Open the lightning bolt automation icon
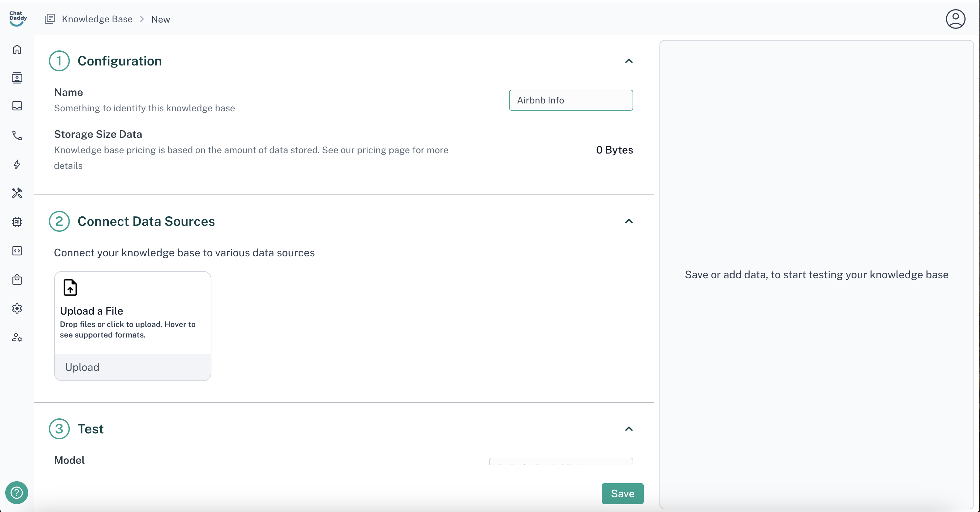This screenshot has width=980, height=512. [17, 164]
